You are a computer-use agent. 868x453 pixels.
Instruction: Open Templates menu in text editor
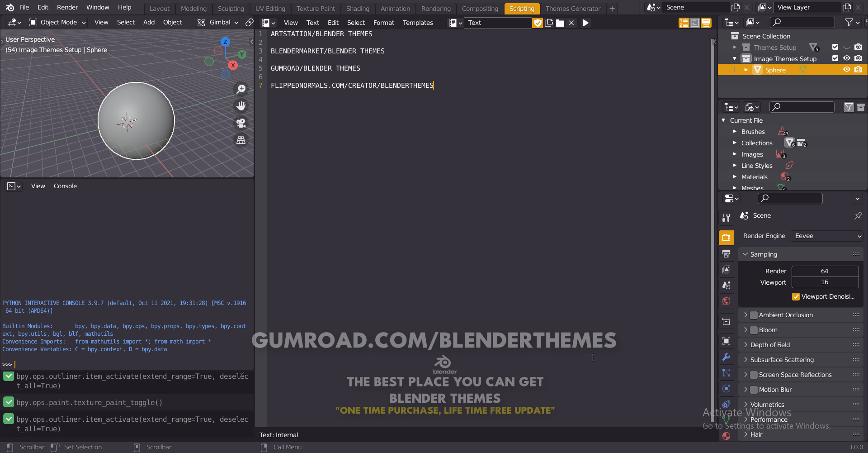pyautogui.click(x=418, y=23)
